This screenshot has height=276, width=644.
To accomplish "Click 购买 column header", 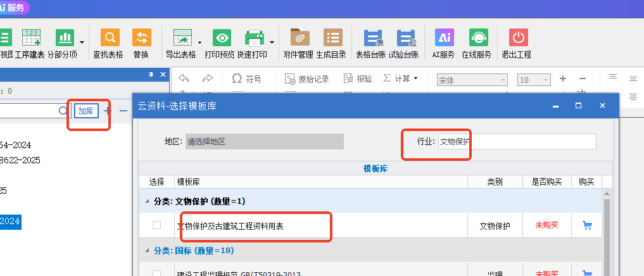I will 586,182.
